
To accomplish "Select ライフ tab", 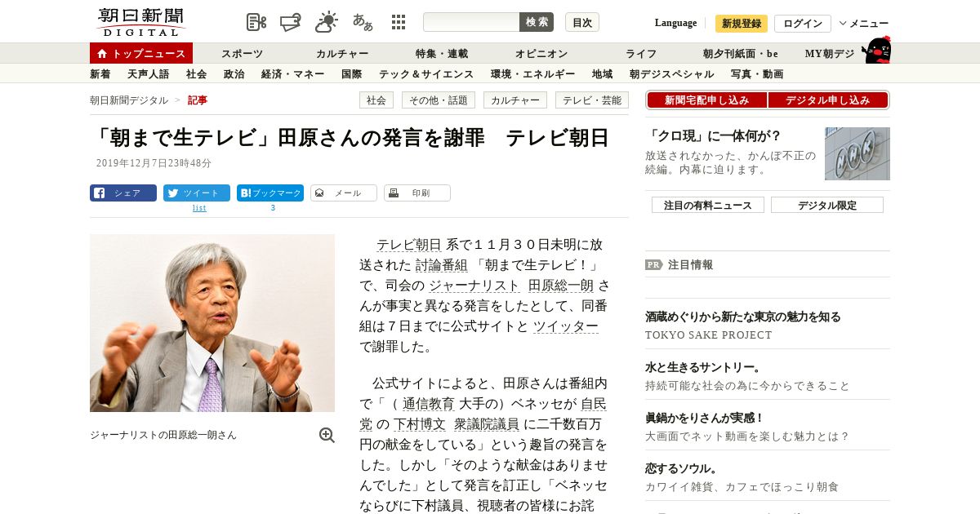I will click(641, 53).
